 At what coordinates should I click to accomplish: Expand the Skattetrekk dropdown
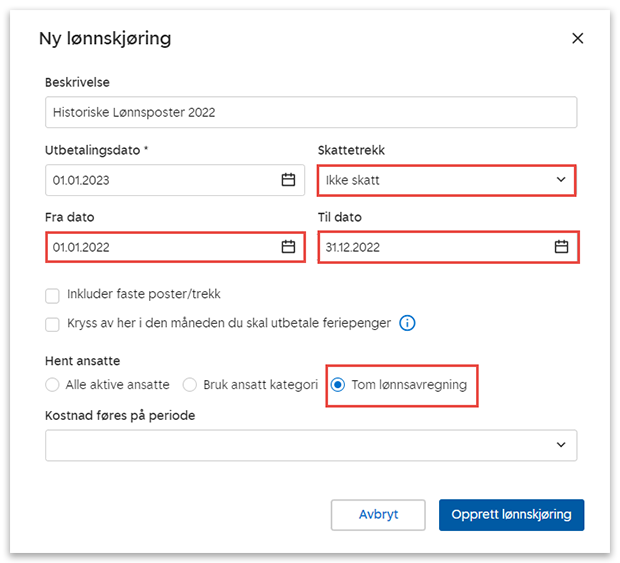[447, 180]
